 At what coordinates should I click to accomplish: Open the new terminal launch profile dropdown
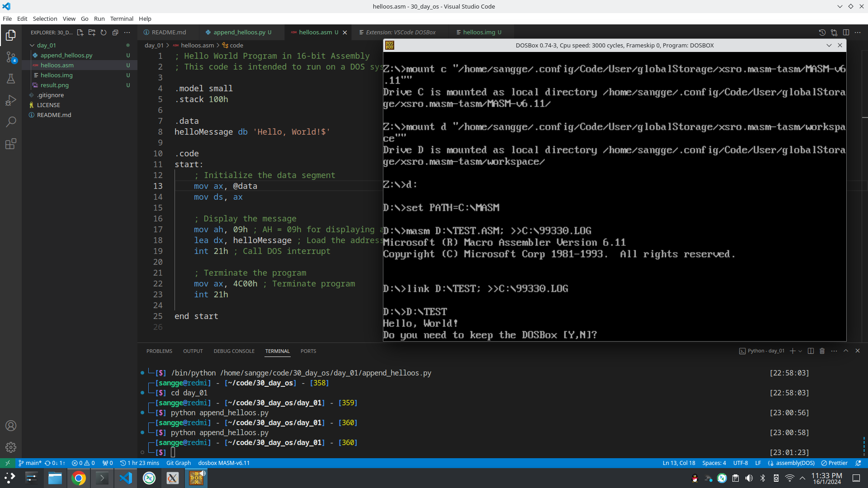(800, 351)
